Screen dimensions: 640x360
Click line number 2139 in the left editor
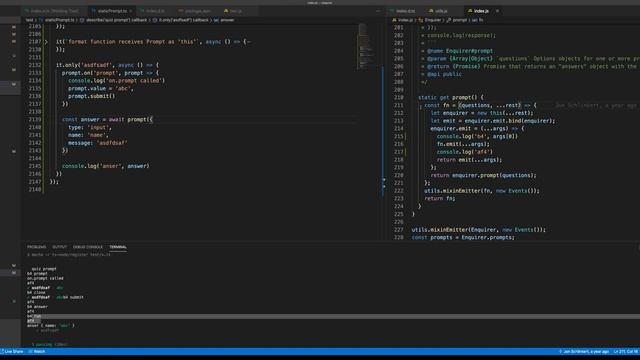35,120
